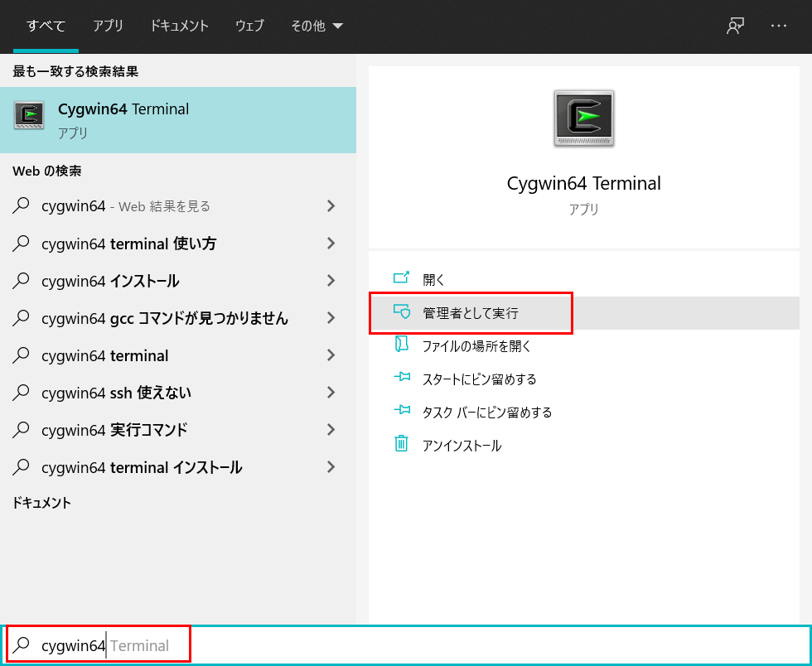Open web result cygwin64 - Web 結果を見る
The width and height of the screenshot is (812, 666).
tap(178, 206)
